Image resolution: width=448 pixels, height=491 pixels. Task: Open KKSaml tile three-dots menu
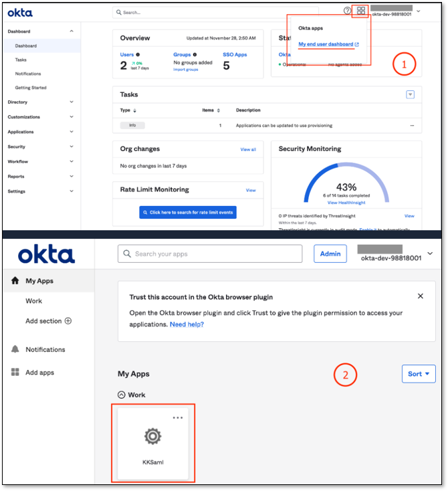[x=177, y=417]
